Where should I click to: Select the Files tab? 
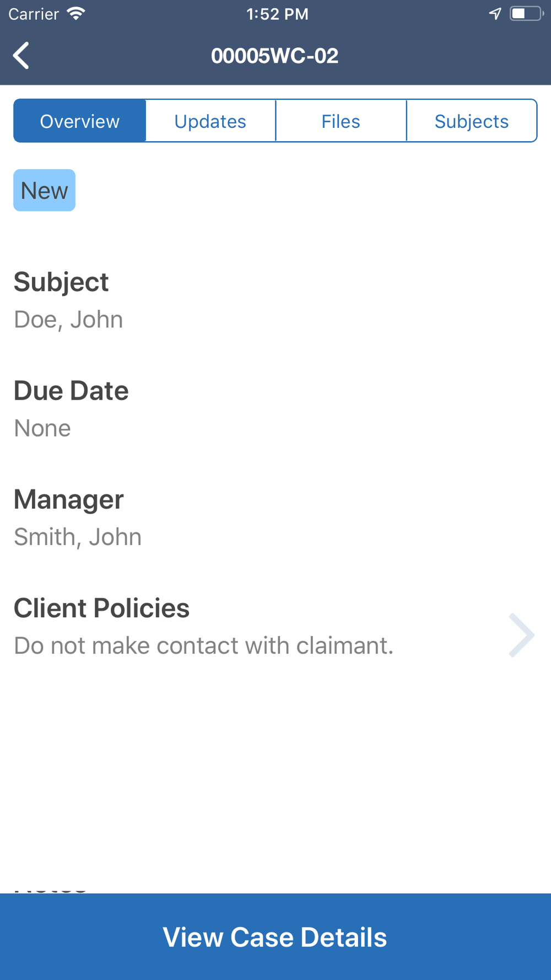341,121
